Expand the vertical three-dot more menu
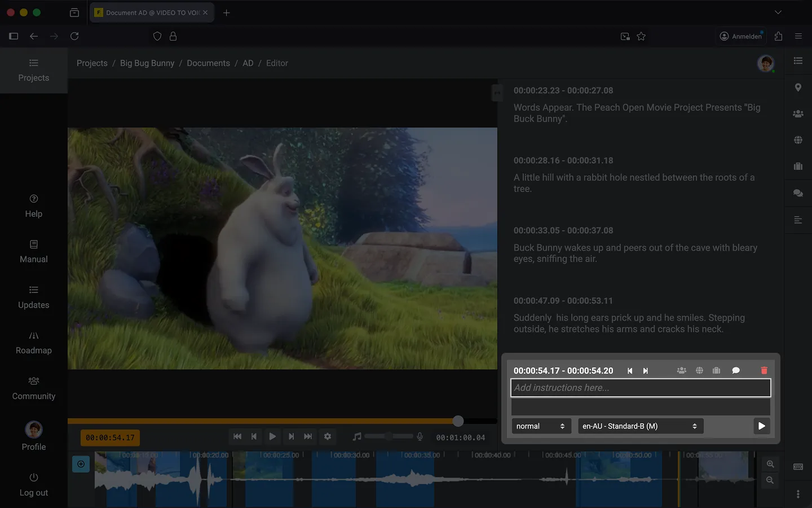 798,494
